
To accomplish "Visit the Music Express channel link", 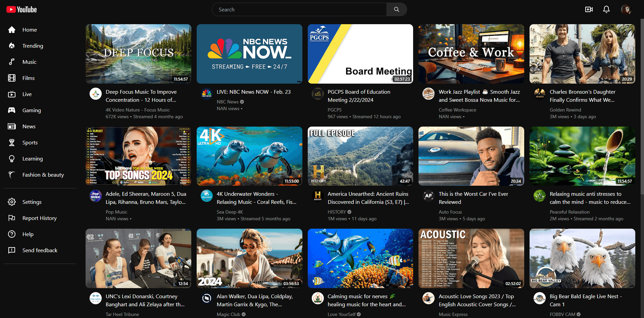I will (x=453, y=314).
